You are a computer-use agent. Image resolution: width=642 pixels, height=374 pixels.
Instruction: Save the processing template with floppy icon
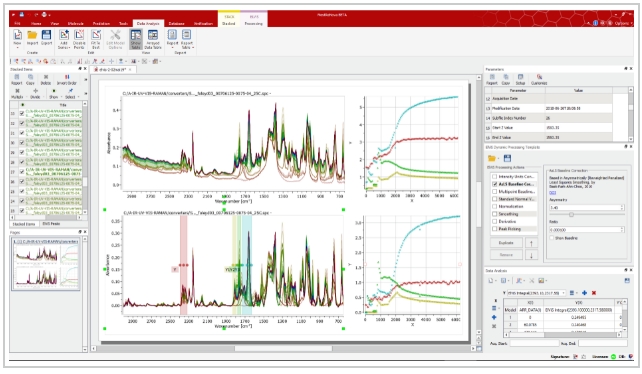click(507, 158)
